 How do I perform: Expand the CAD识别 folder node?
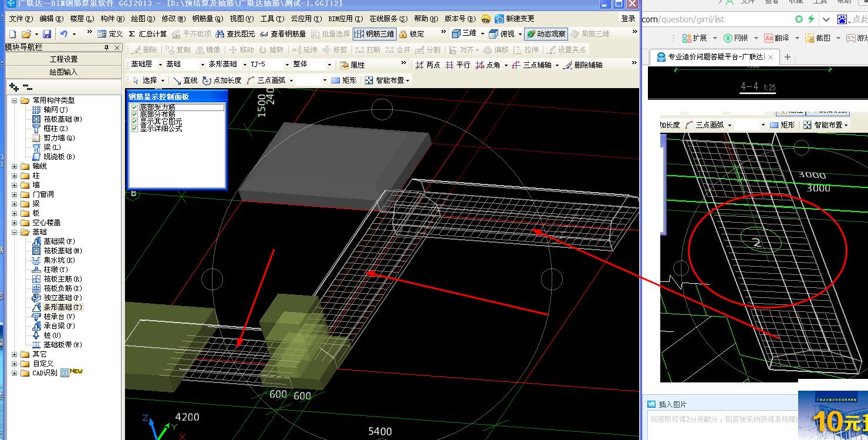click(x=15, y=373)
